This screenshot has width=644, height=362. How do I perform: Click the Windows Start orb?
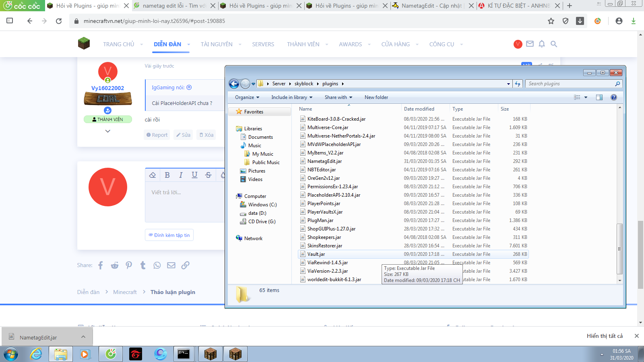click(x=11, y=354)
